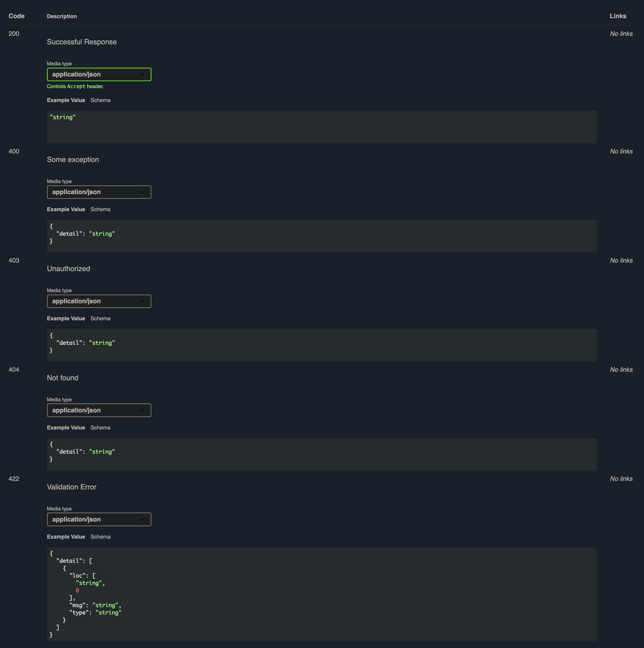Click the "type" line in the 422 example
The width and height of the screenshot is (644, 648).
[95, 612]
